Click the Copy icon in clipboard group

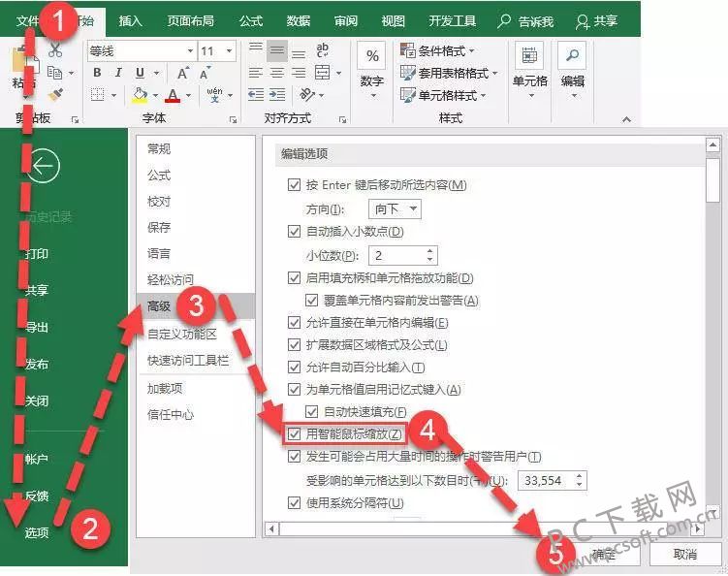[x=55, y=73]
